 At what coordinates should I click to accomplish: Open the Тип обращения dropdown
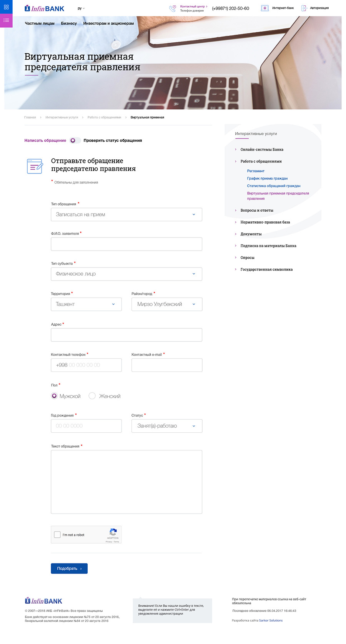[126, 214]
